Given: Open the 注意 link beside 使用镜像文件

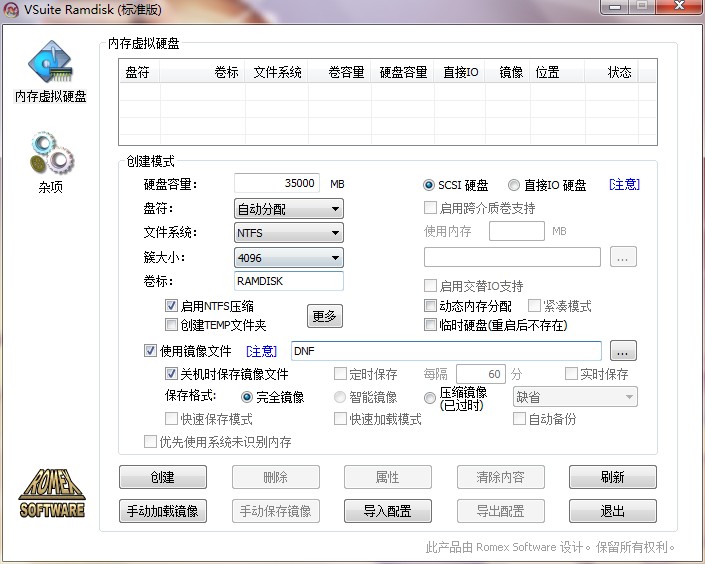Looking at the screenshot, I should [261, 351].
